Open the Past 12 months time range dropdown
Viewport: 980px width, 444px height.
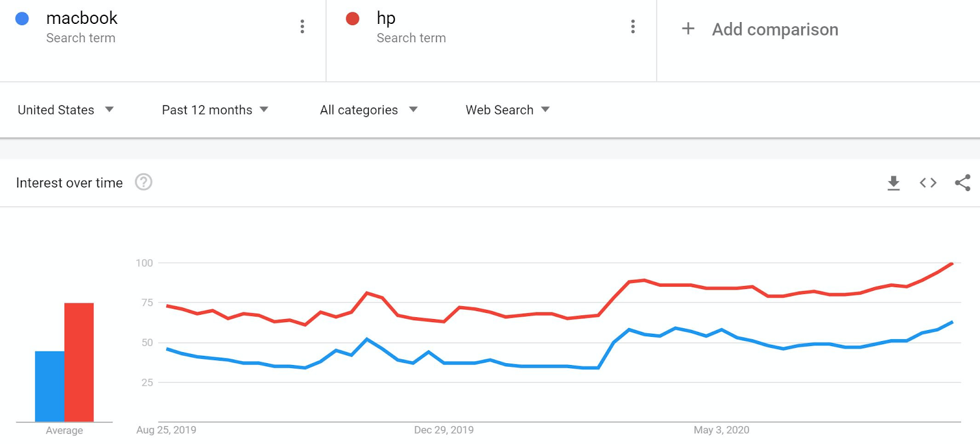[215, 110]
